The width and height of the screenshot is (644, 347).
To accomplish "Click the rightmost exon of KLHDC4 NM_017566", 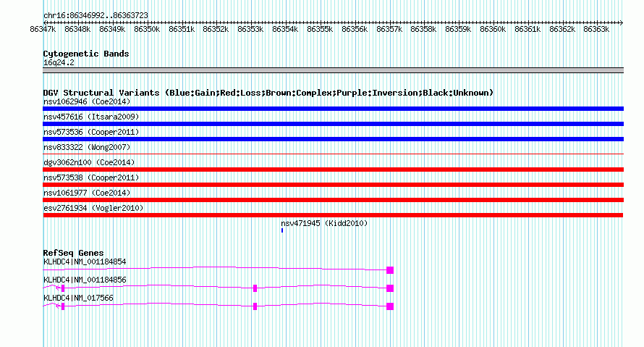I will (390, 306).
